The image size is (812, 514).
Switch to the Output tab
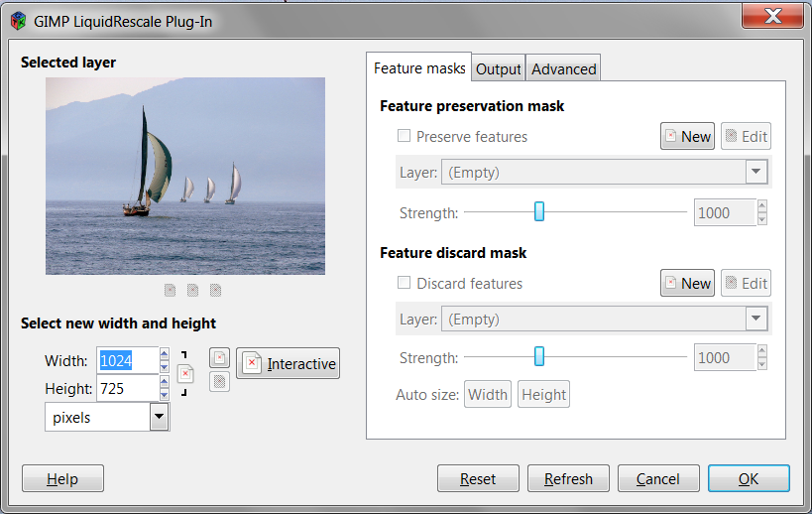(498, 68)
